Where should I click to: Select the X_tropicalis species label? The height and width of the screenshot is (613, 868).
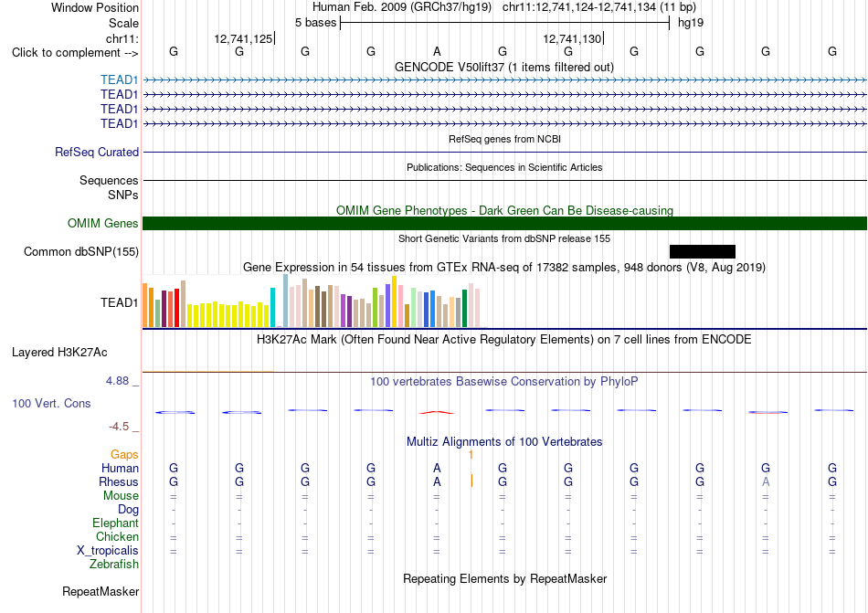pos(108,551)
